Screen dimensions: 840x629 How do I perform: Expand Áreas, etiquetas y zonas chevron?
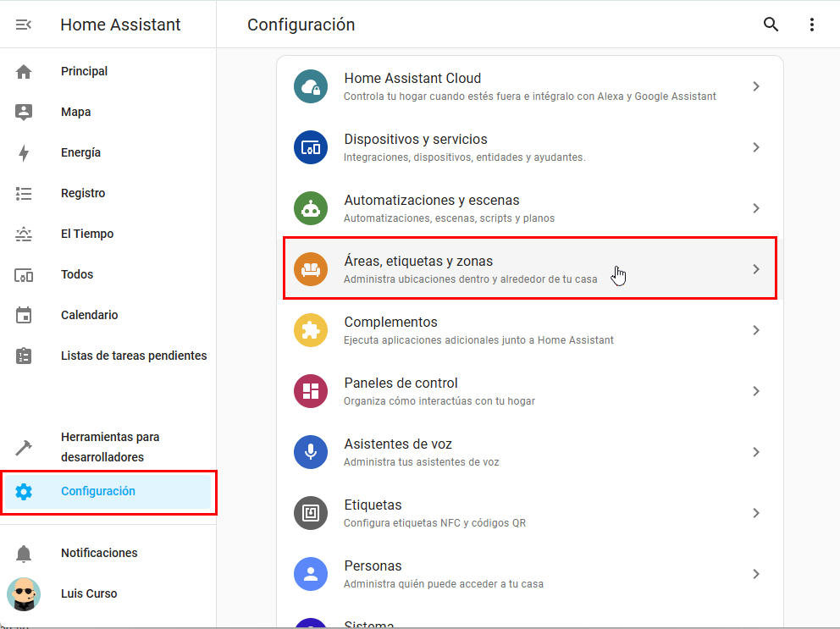point(756,269)
